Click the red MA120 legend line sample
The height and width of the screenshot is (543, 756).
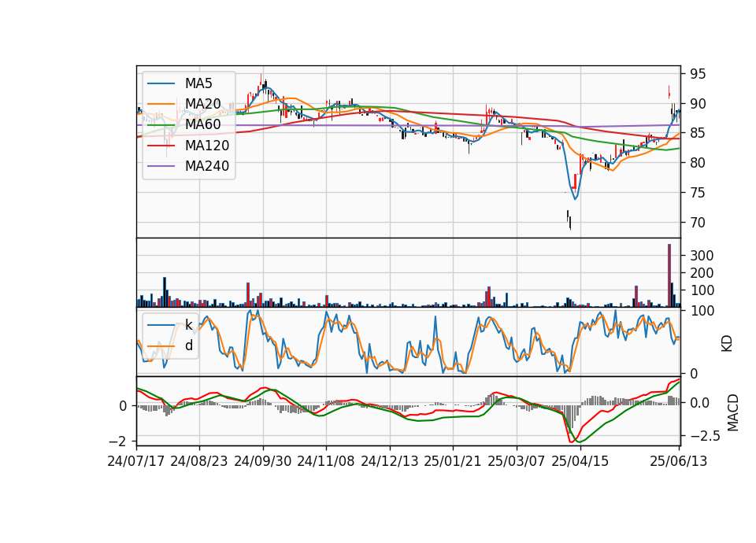(161, 146)
